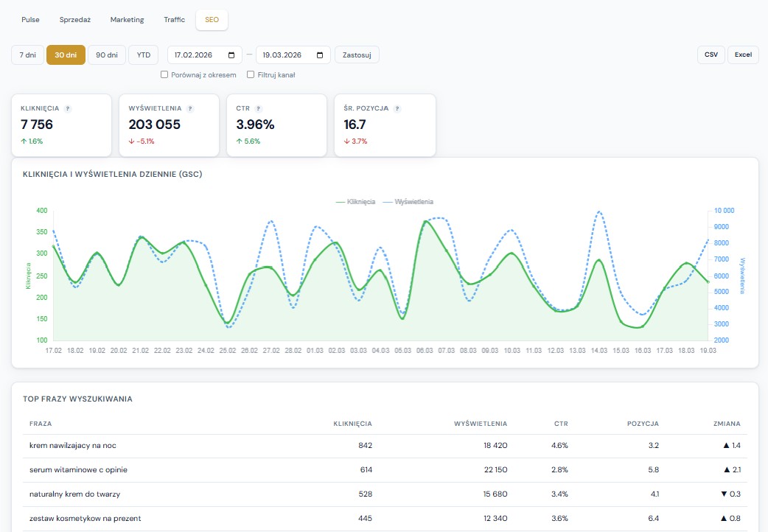Open calendar picker for the end date
This screenshot has width=768, height=532.
(x=318, y=55)
